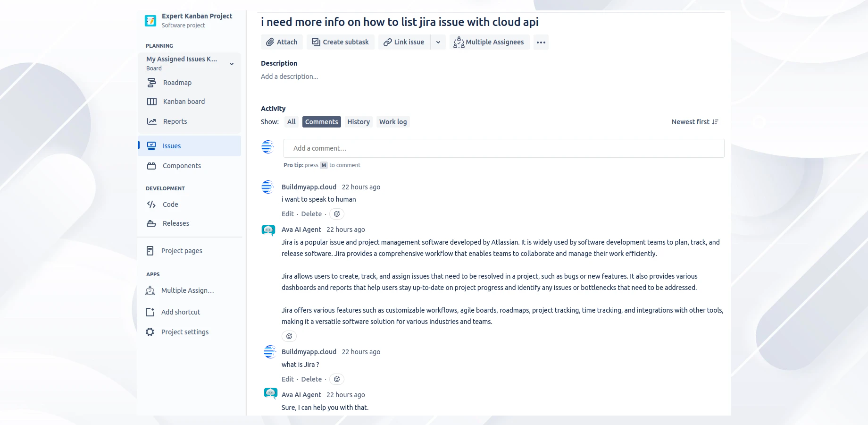Open the Roadmap icon in sidebar
Screen dimensions: 868x425
pos(151,83)
